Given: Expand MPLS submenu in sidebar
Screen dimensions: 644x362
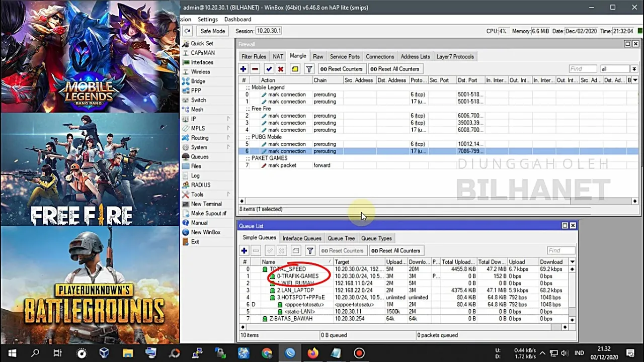Looking at the screenshot, I should (x=228, y=128).
